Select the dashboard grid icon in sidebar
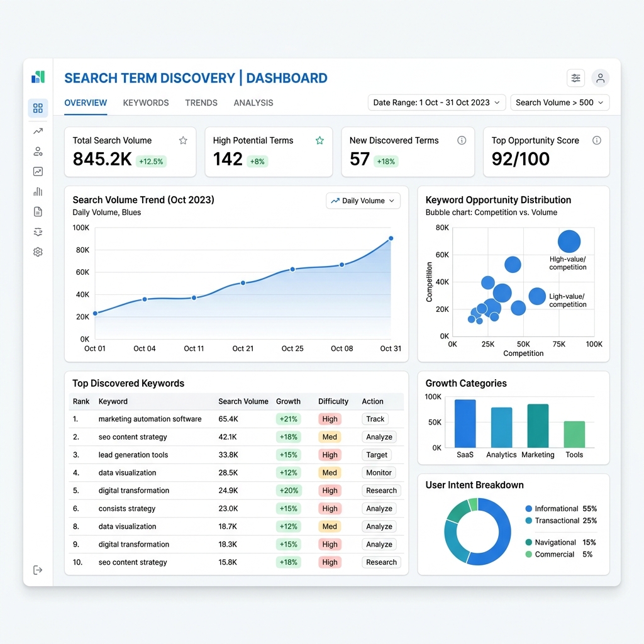 (38, 108)
